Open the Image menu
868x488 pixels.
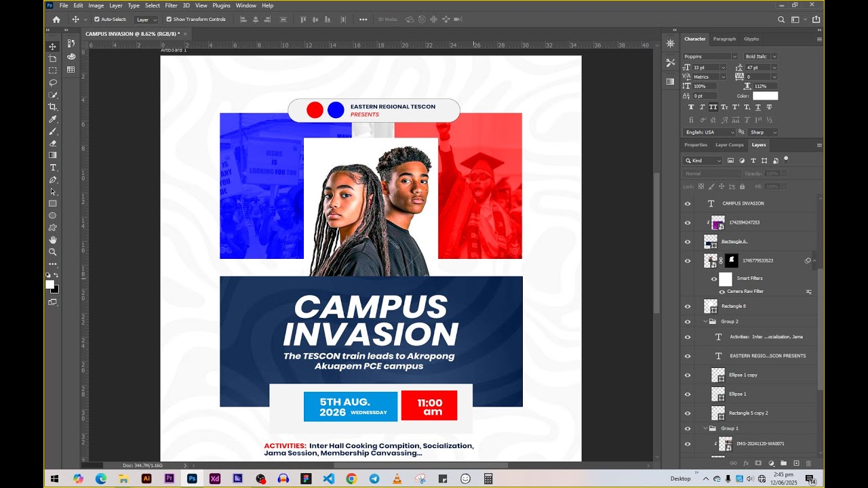pyautogui.click(x=96, y=5)
